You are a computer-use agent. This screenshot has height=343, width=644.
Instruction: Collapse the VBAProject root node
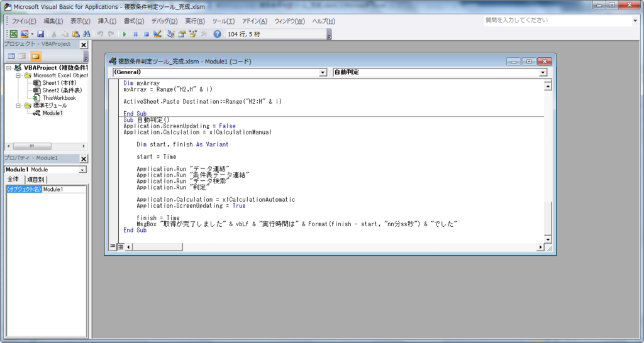[9, 68]
